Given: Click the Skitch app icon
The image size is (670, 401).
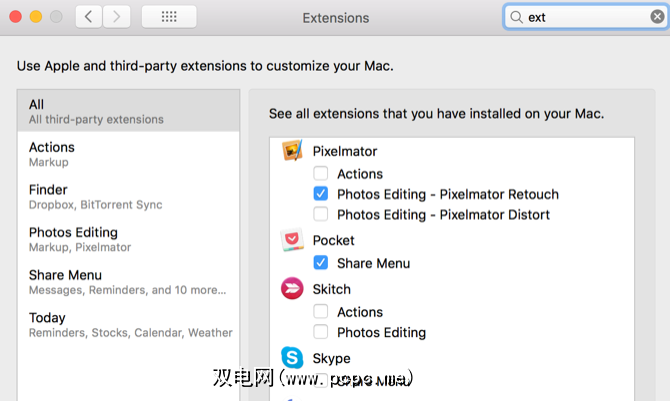Looking at the screenshot, I should pos(292,289).
